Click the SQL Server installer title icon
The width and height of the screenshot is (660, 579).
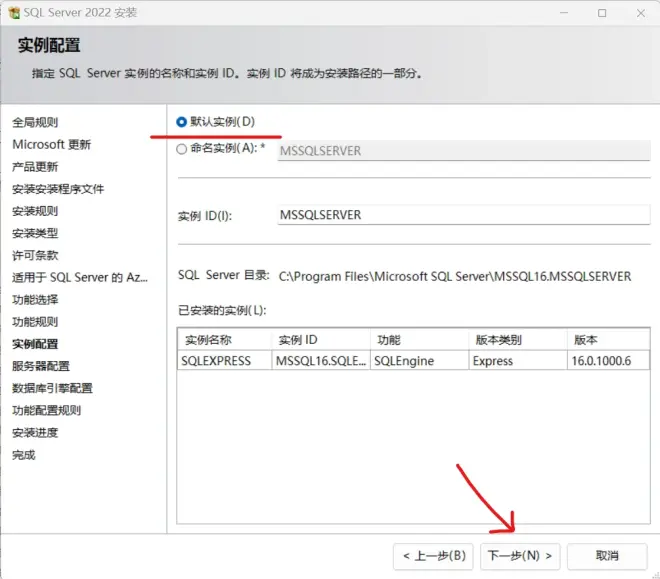pyautogui.click(x=14, y=13)
